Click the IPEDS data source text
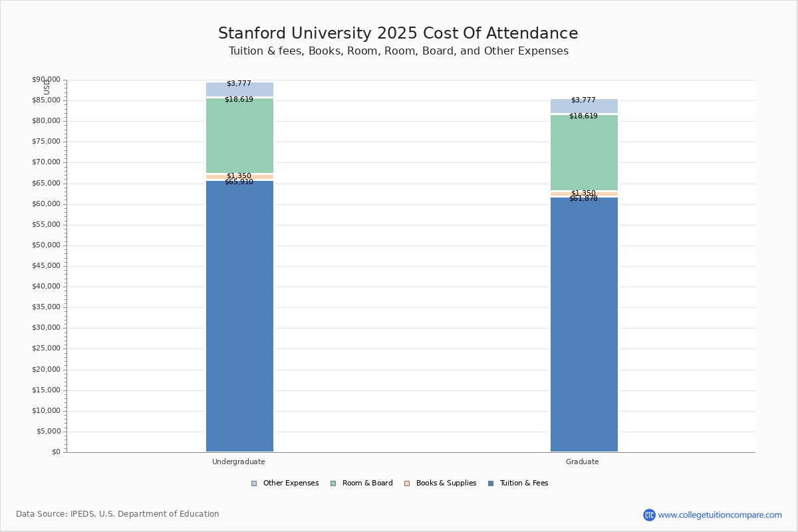This screenshot has width=798, height=532. point(118,514)
